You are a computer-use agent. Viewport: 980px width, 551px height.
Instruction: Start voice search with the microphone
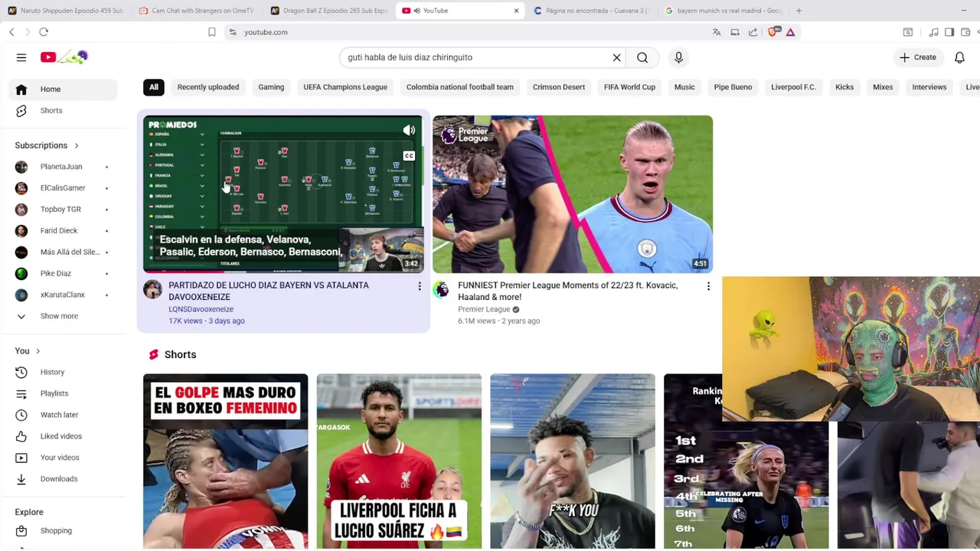(678, 57)
